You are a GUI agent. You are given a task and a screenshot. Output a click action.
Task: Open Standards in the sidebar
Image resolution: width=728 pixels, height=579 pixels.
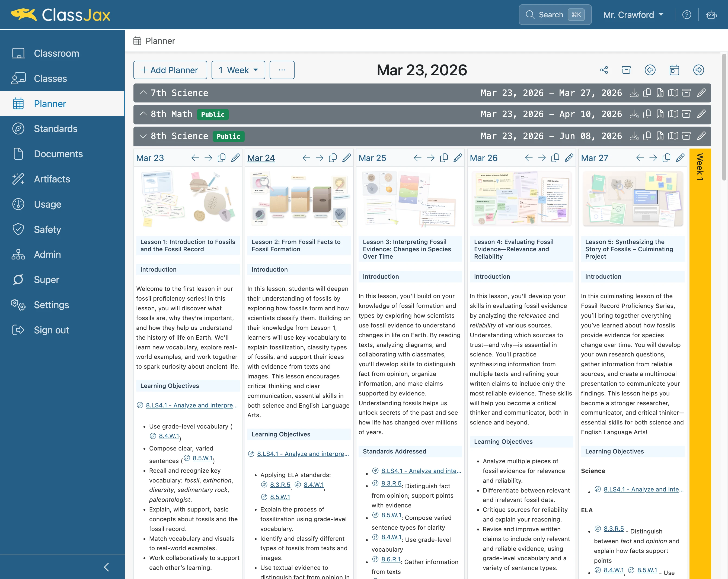click(x=56, y=128)
